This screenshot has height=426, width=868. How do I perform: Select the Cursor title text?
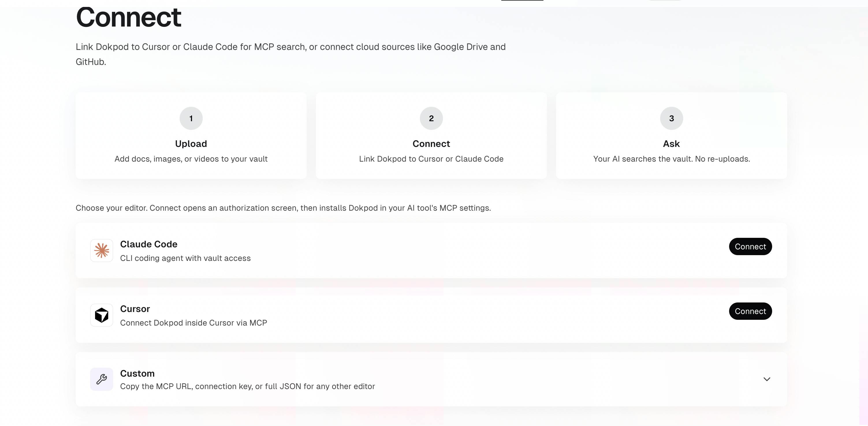coord(135,309)
